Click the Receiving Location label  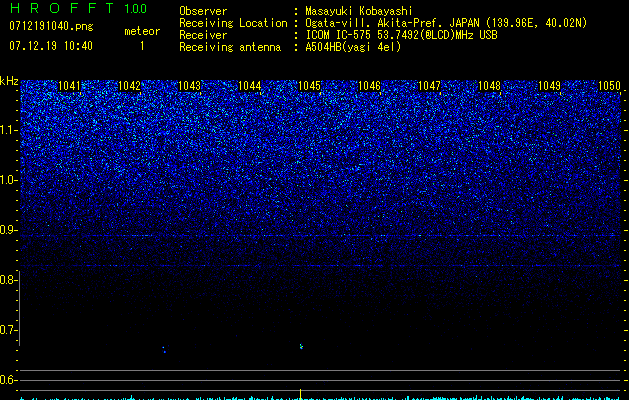coord(233,23)
